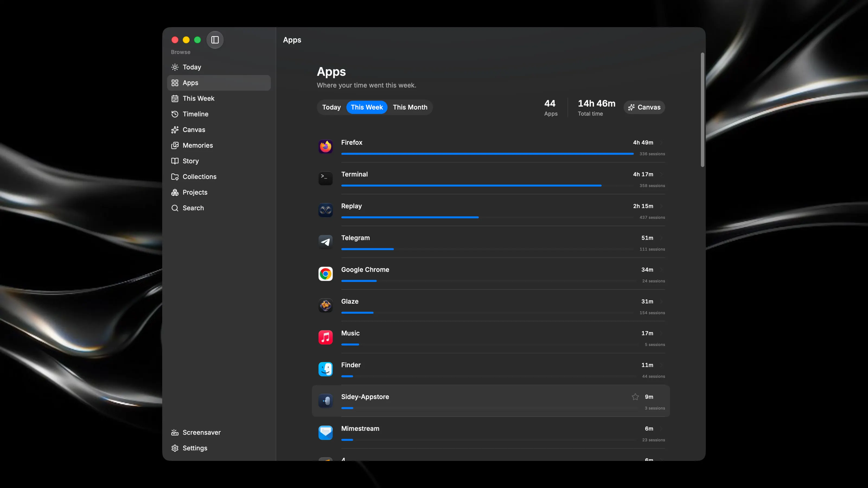
Task: Click the 14h 46m total time value
Action: (x=596, y=103)
